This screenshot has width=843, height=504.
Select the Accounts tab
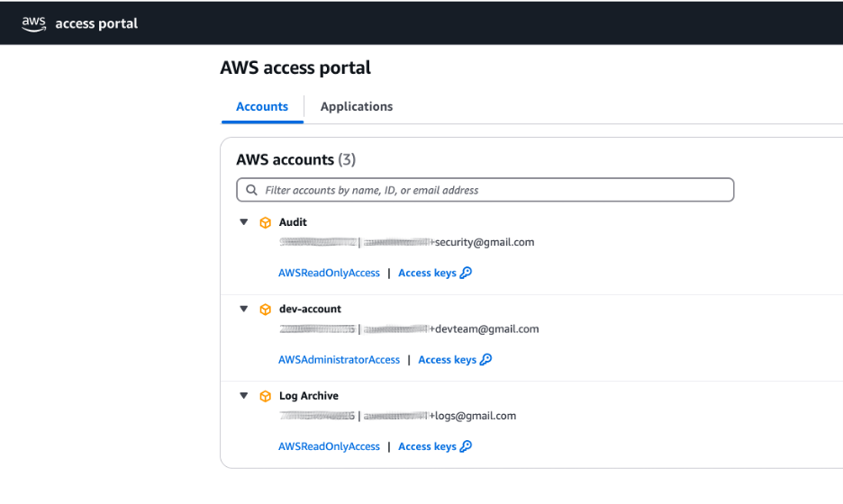262,106
